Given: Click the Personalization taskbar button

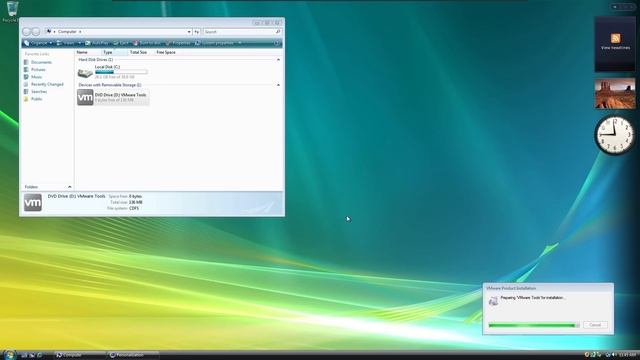Looking at the screenshot, I should coord(133,355).
